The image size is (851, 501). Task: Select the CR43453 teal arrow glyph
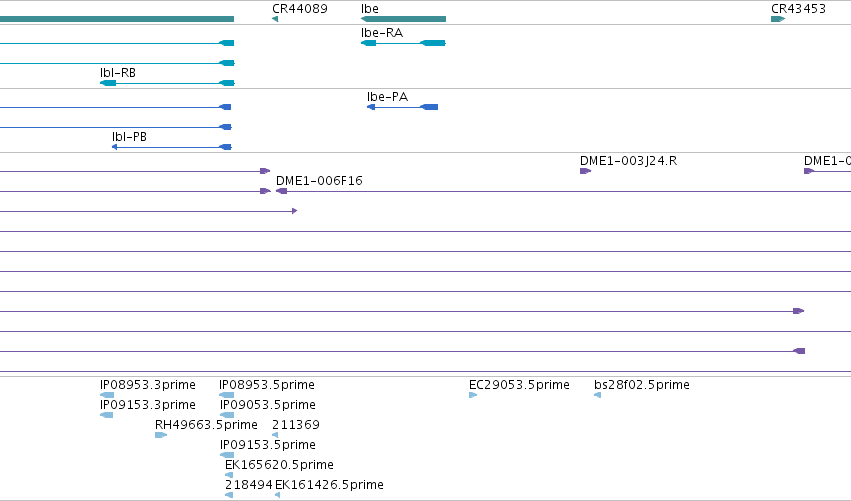[778, 19]
